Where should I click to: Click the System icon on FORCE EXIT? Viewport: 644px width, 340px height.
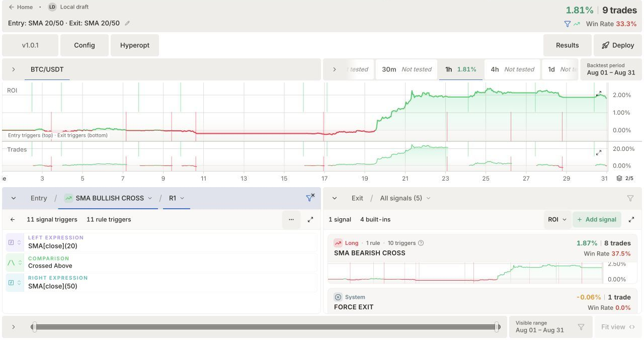pos(338,297)
